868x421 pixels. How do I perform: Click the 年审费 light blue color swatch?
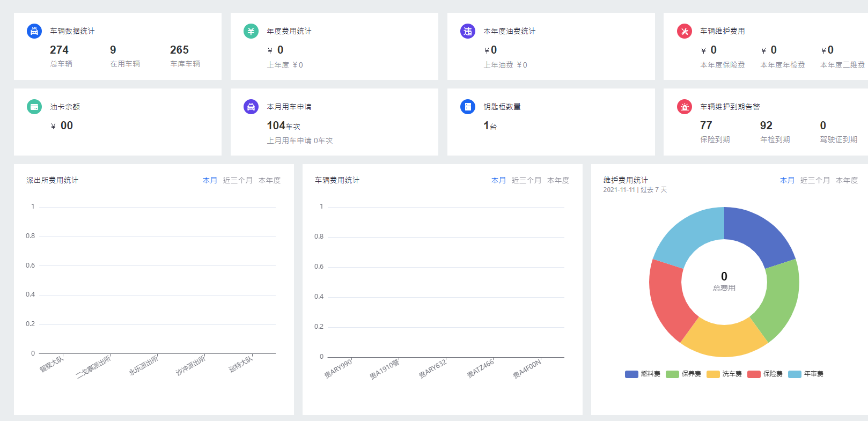point(795,374)
